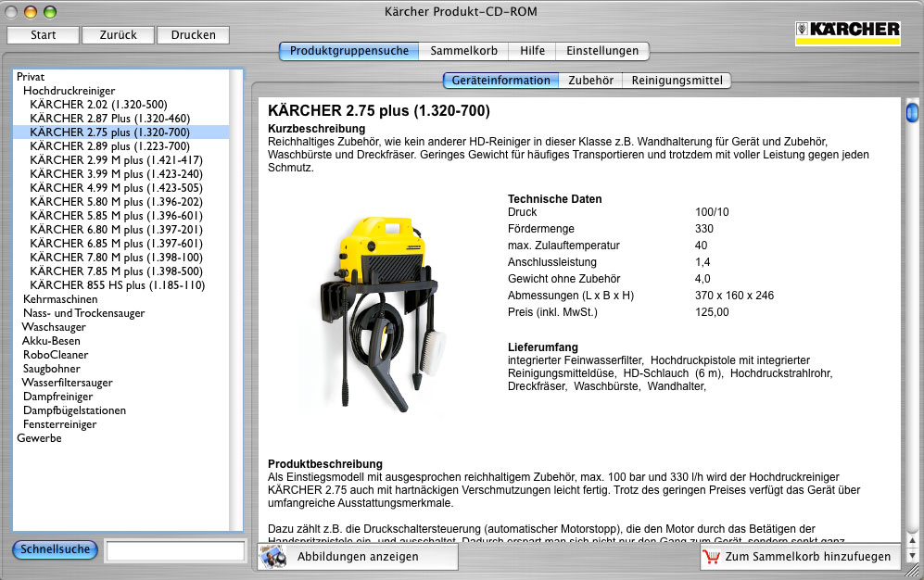Image resolution: width=924 pixels, height=580 pixels.
Task: Expand the Gewerbe category
Action: (x=39, y=438)
